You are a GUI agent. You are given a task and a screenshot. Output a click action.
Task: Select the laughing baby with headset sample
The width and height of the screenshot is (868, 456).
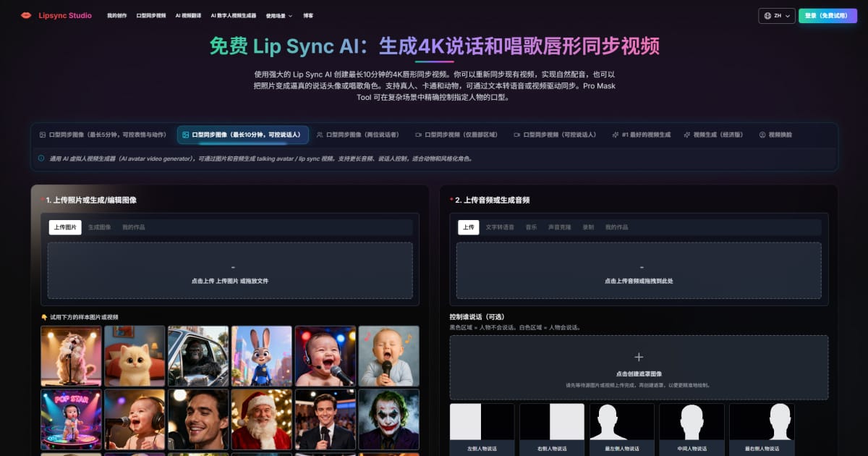click(325, 355)
